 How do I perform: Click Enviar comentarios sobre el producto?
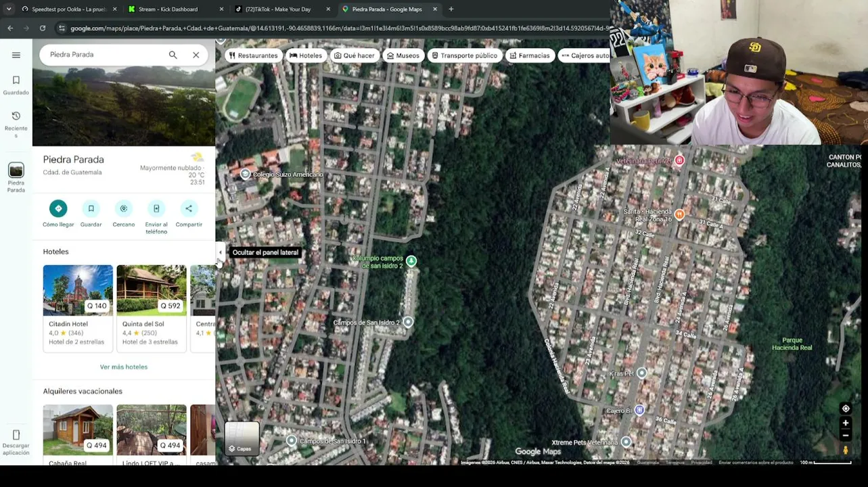click(x=756, y=463)
